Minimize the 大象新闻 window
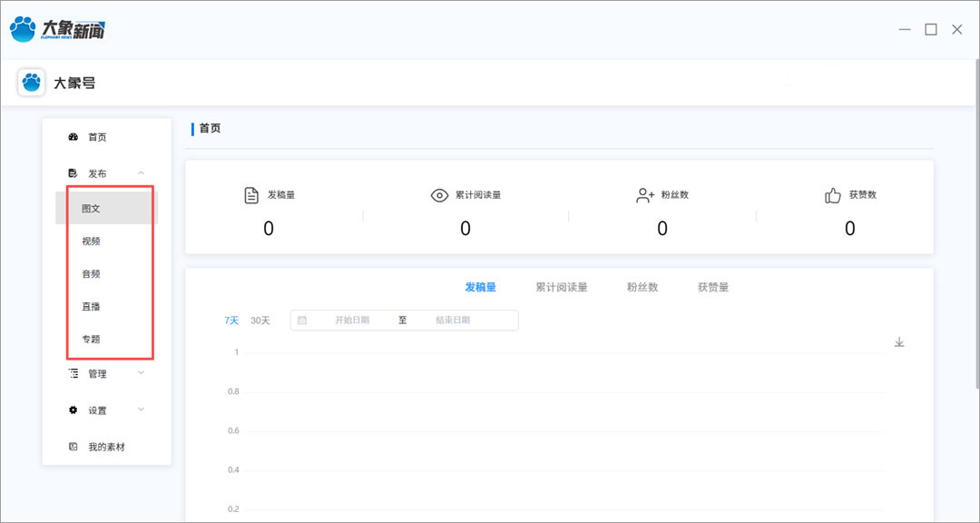This screenshot has height=523, width=980. [905, 29]
